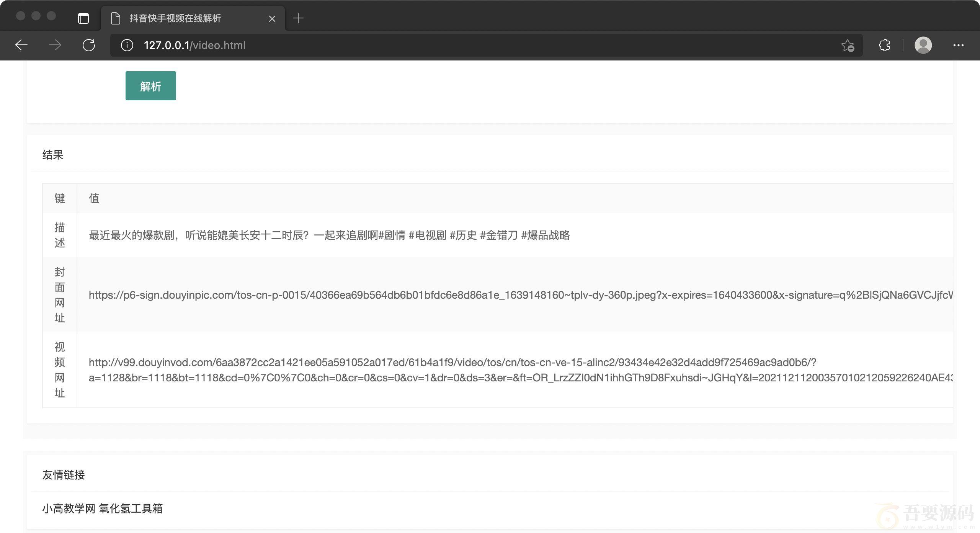Click the green 解析 button
The width and height of the screenshot is (980, 533).
click(x=151, y=86)
